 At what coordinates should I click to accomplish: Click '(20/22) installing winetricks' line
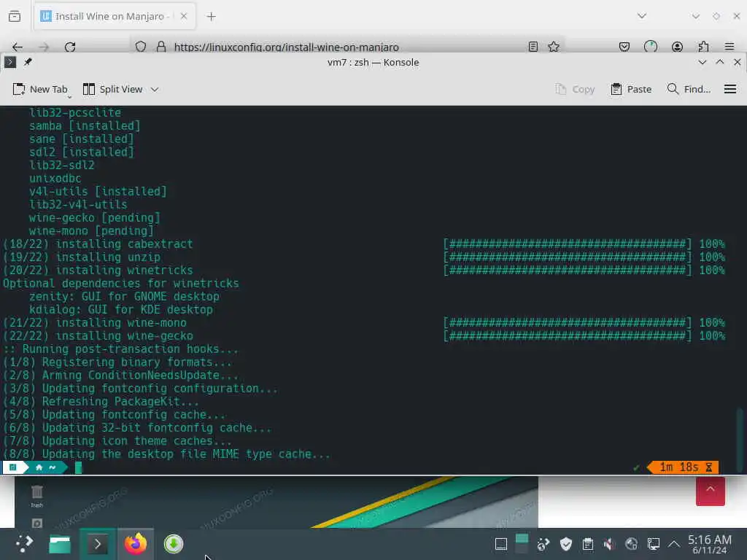(98, 270)
